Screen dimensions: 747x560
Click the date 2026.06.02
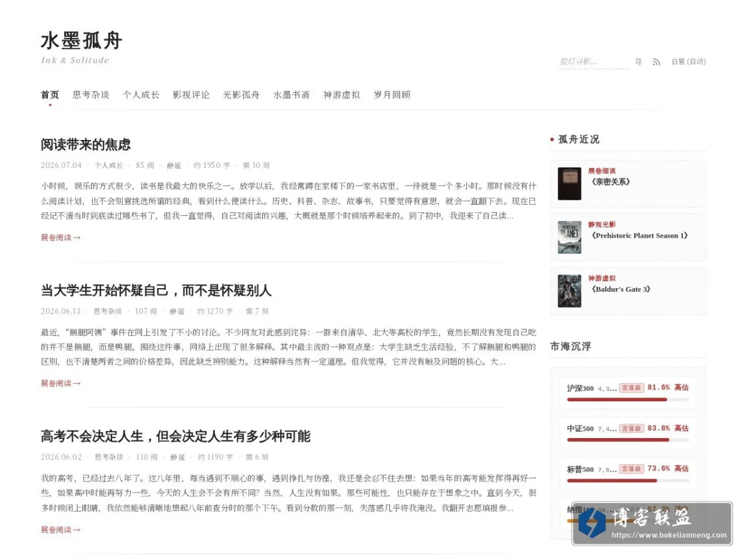click(61, 457)
